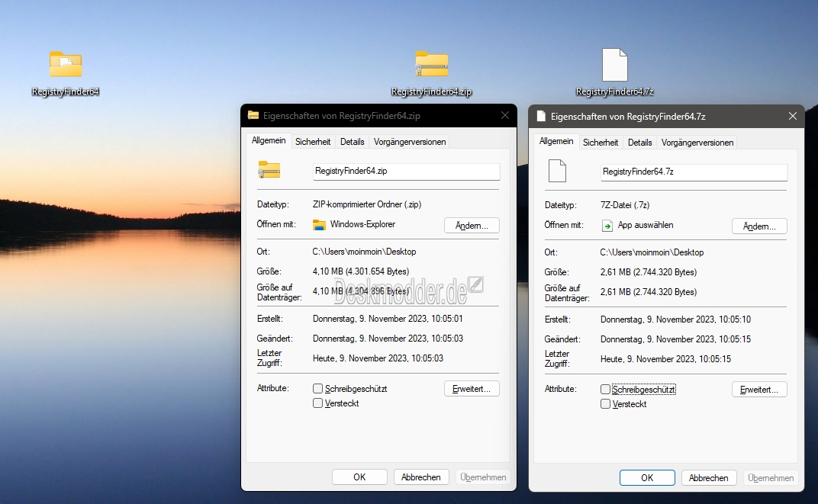Switch to Sicherheit tab in zip properties
818x504 pixels.
(x=313, y=142)
